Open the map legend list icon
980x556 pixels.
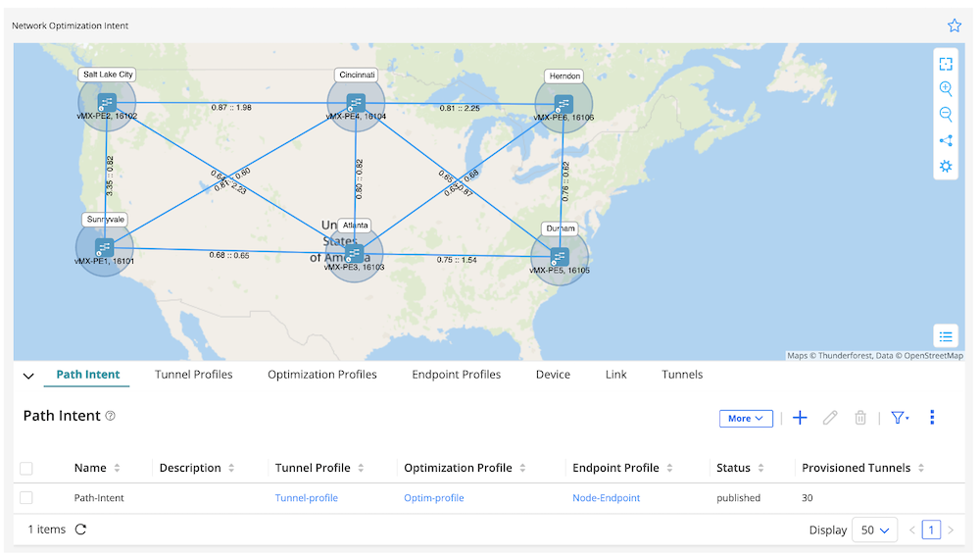946,337
